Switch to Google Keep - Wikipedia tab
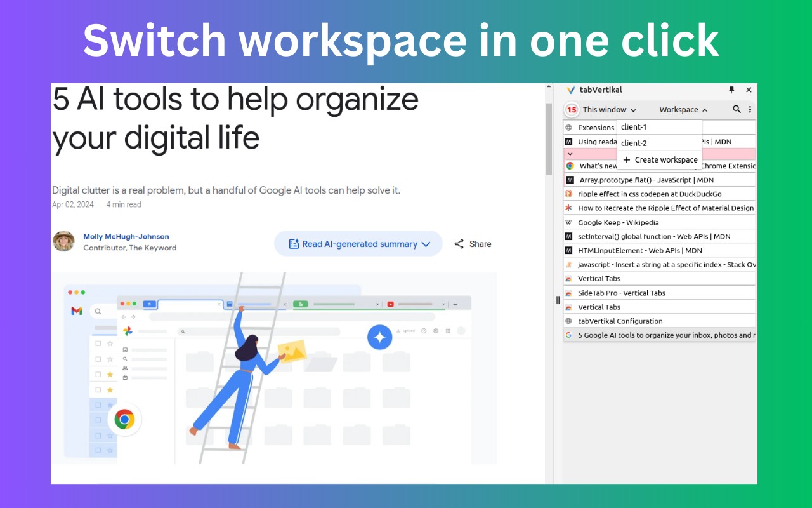This screenshot has height=508, width=812. coord(660,222)
